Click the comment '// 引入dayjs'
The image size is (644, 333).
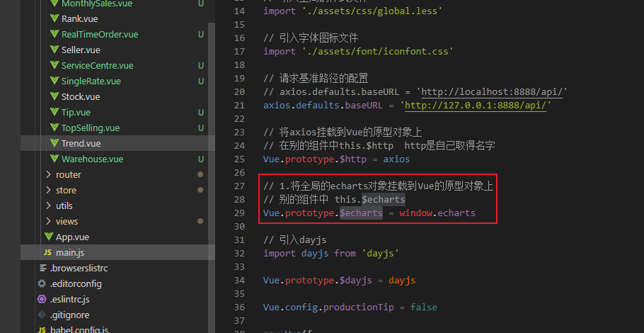(295, 239)
